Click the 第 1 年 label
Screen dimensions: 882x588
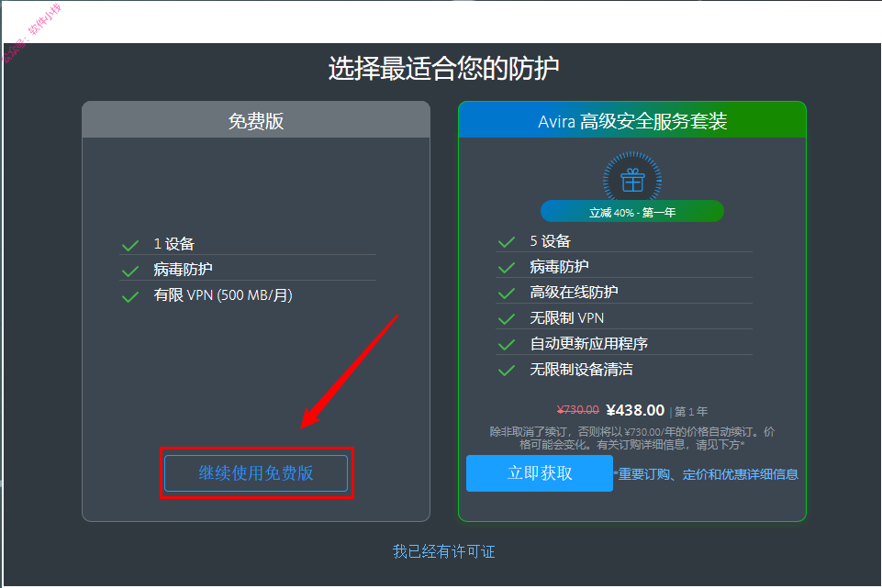pos(691,412)
